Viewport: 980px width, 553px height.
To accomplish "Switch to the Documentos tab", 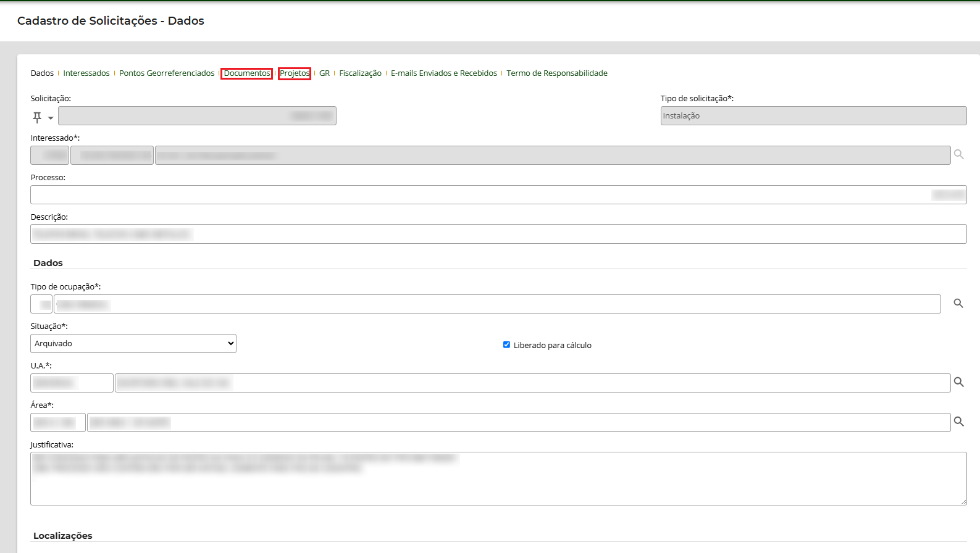I will coord(246,73).
